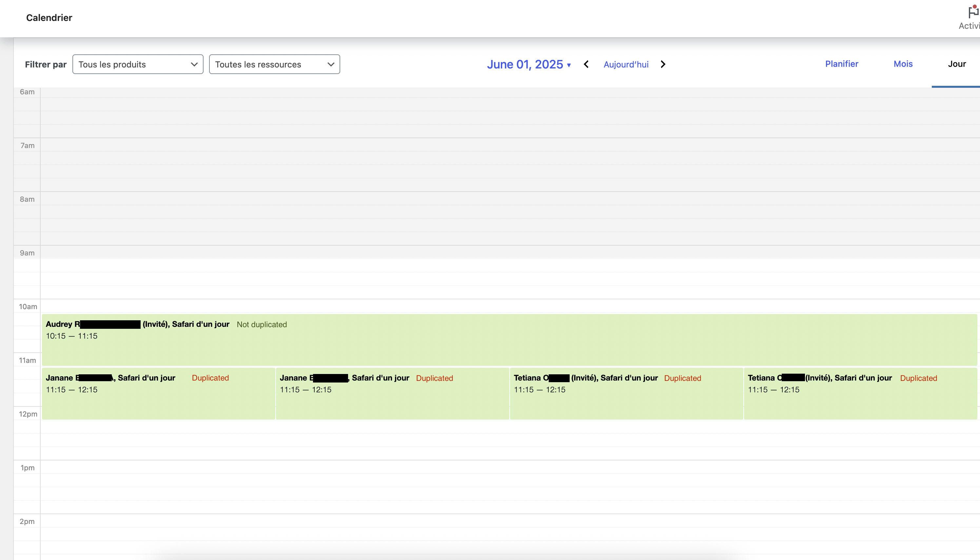Go to next day arrow
Screen dimensions: 980x560
tap(663, 64)
